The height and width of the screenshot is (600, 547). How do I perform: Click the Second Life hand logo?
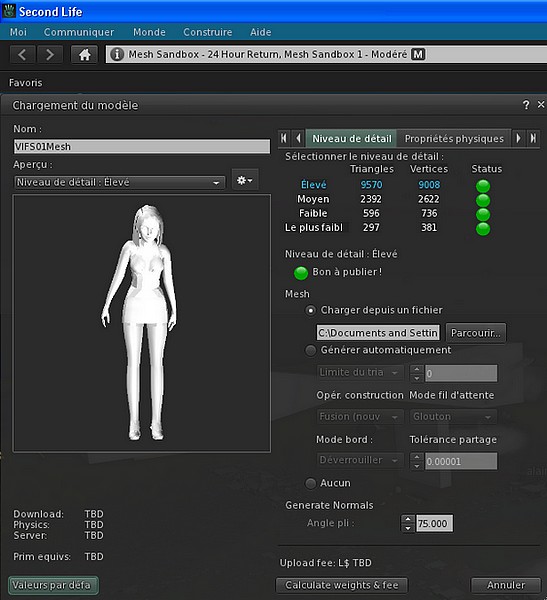click(9, 11)
